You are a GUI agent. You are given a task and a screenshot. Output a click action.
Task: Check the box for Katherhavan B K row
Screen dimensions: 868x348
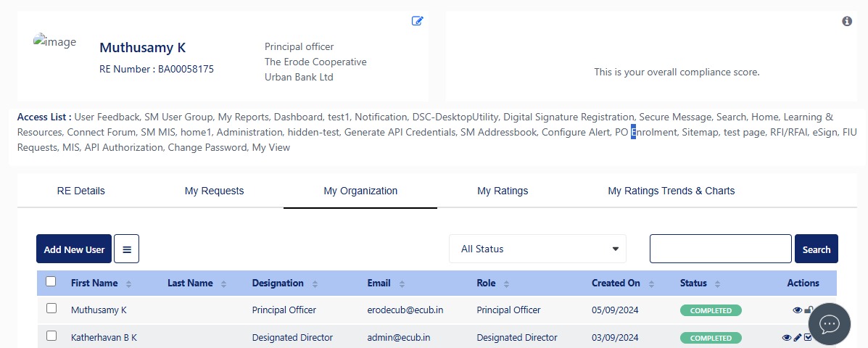point(51,336)
